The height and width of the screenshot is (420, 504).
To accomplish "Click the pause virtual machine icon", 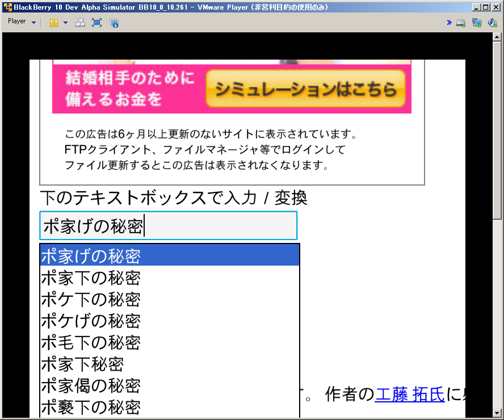I will pyautogui.click(x=53, y=23).
